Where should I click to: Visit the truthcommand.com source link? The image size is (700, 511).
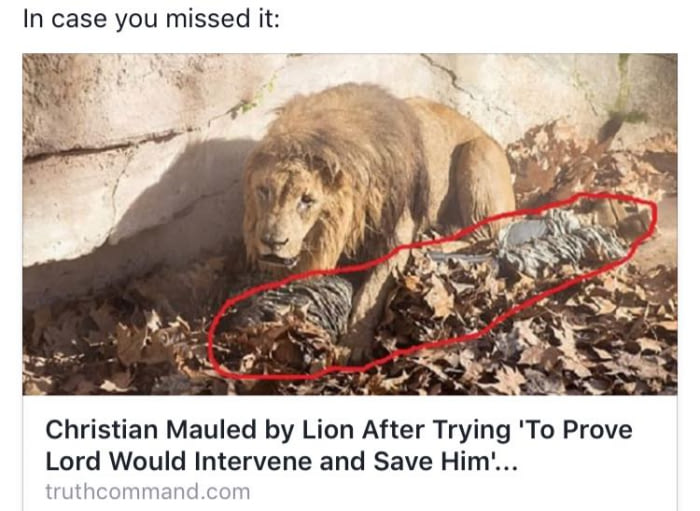(x=148, y=491)
